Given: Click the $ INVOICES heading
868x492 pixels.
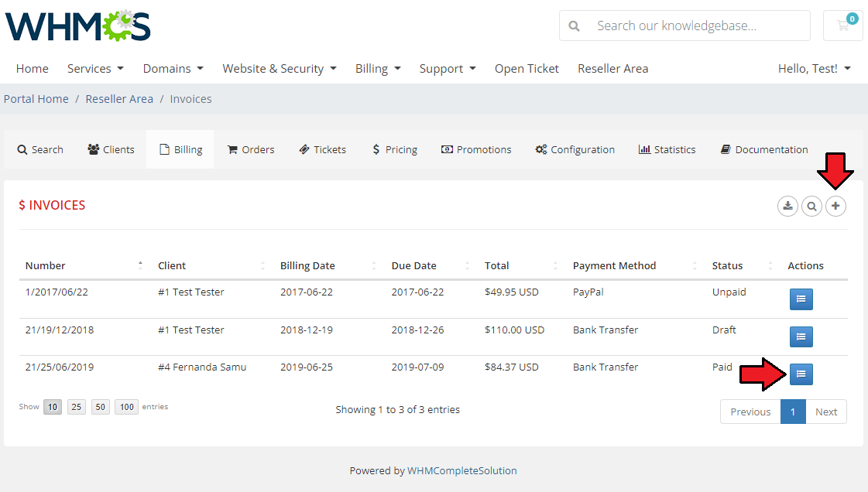Looking at the screenshot, I should [x=52, y=205].
